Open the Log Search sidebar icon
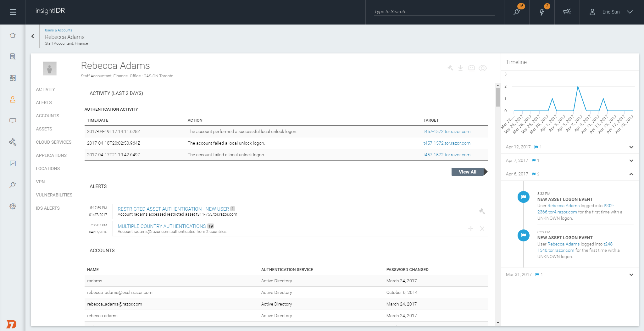The height and width of the screenshot is (331, 644). click(x=13, y=57)
